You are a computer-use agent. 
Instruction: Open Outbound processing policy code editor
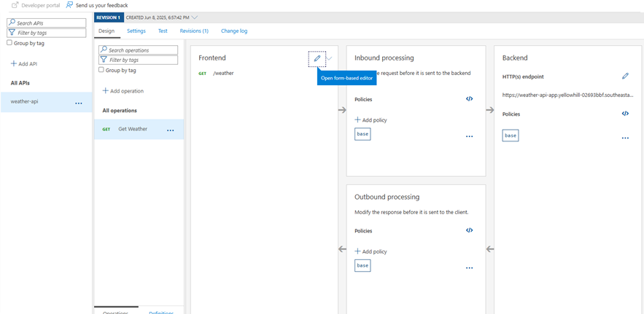pos(470,230)
